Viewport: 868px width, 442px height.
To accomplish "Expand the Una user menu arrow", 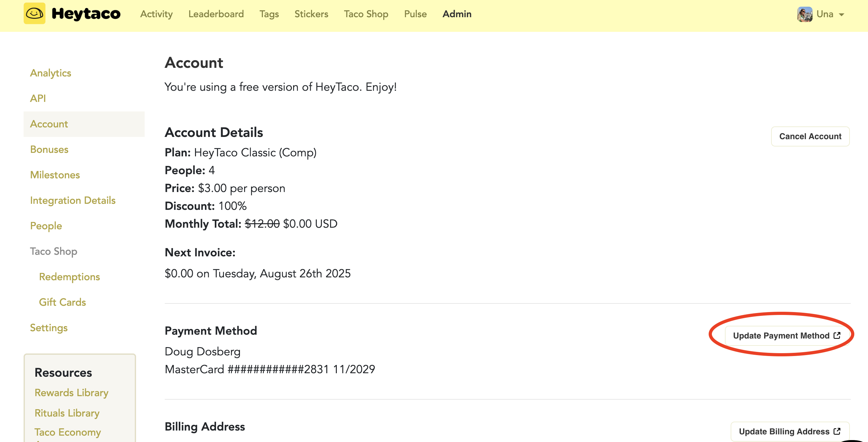I will click(x=841, y=15).
